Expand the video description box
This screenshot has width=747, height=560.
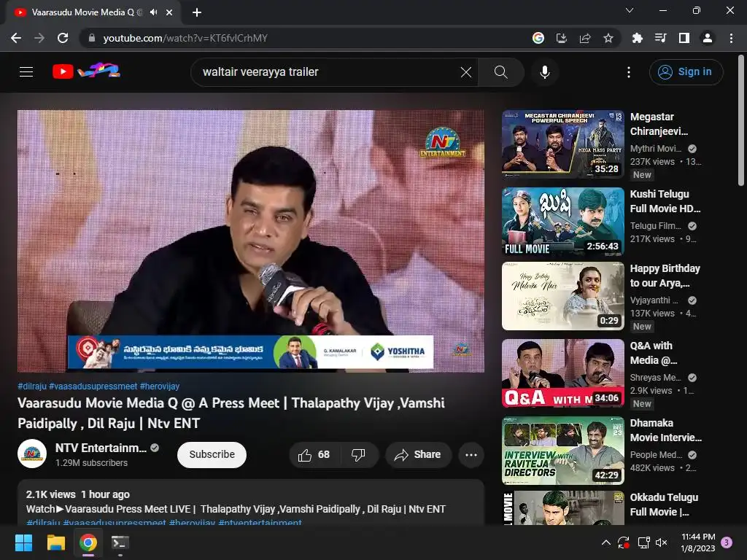tap(251, 503)
